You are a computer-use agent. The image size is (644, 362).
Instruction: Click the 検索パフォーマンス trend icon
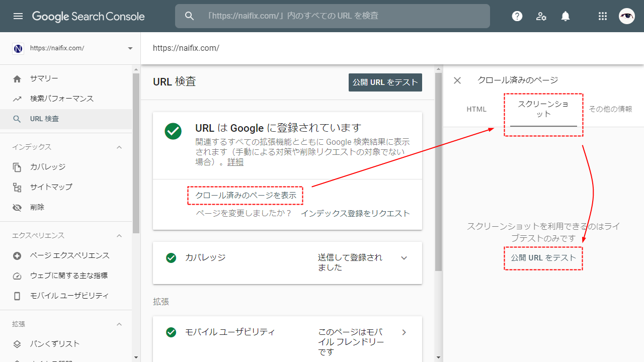[17, 99]
